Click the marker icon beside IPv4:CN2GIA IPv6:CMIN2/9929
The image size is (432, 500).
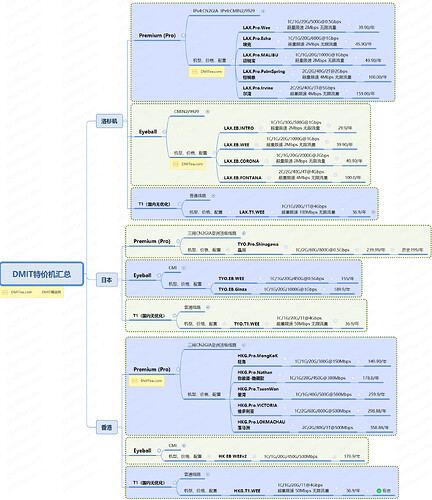(263, 11)
